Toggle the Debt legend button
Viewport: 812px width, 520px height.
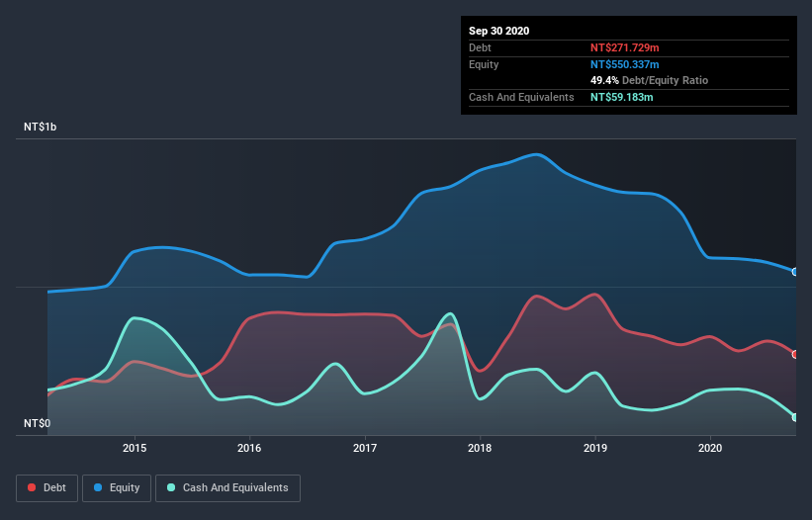[47, 488]
